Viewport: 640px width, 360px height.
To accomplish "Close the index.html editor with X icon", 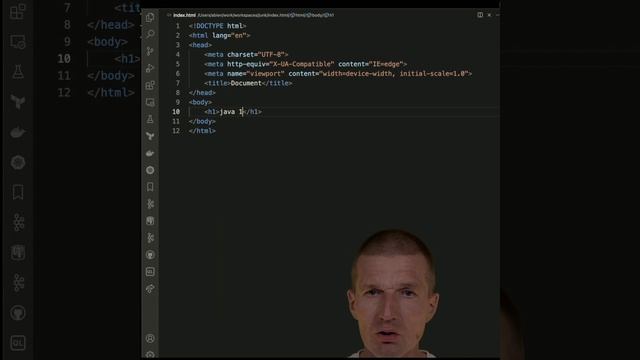I will (489, 15).
